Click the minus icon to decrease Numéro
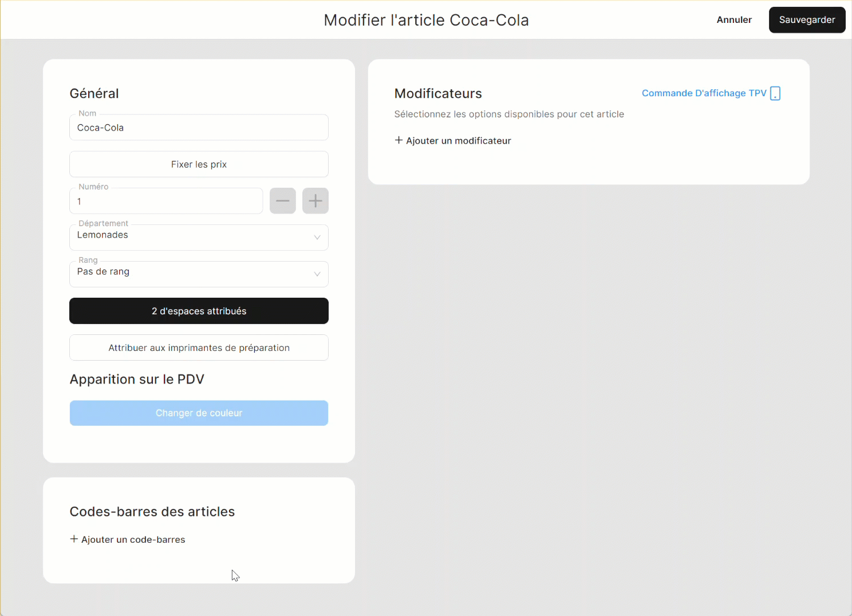 283,201
